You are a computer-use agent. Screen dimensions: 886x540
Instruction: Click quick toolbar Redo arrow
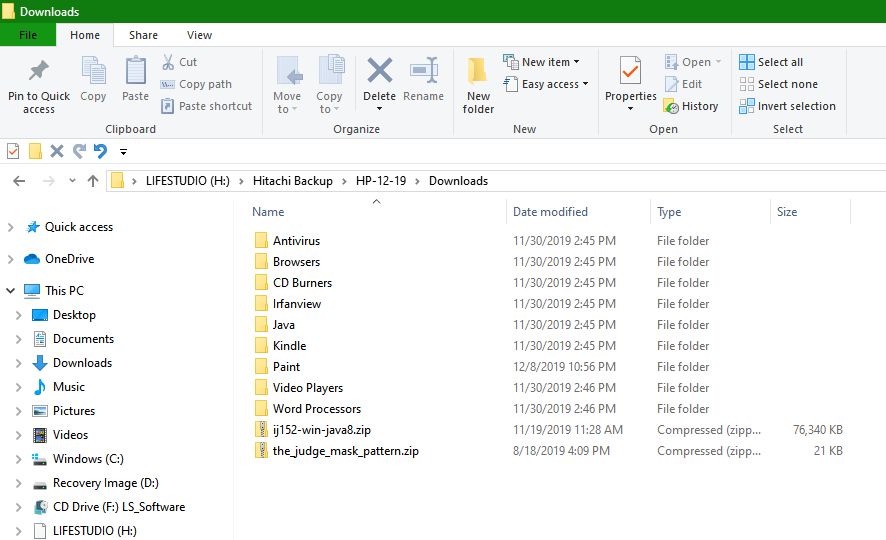click(x=79, y=151)
